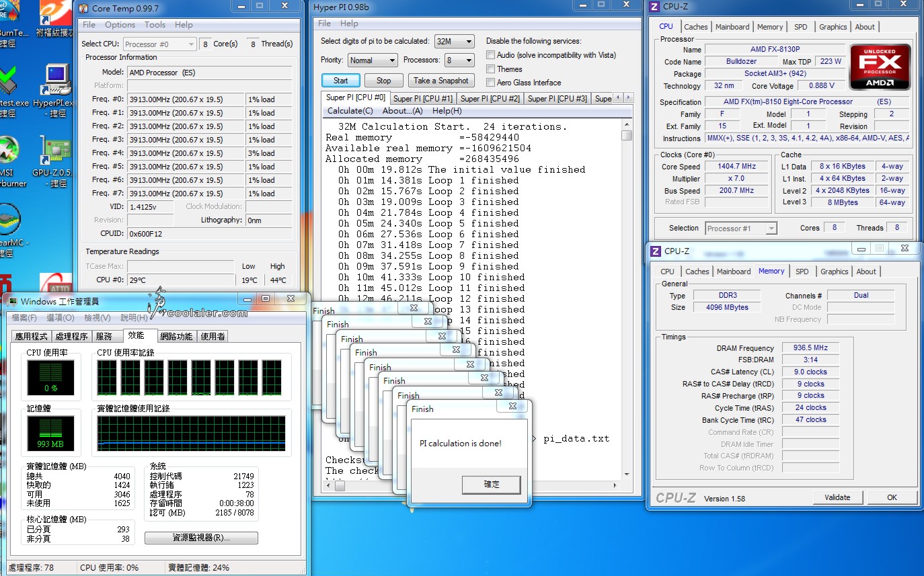Open 檢視(V) menu in Task Manager

97,317
